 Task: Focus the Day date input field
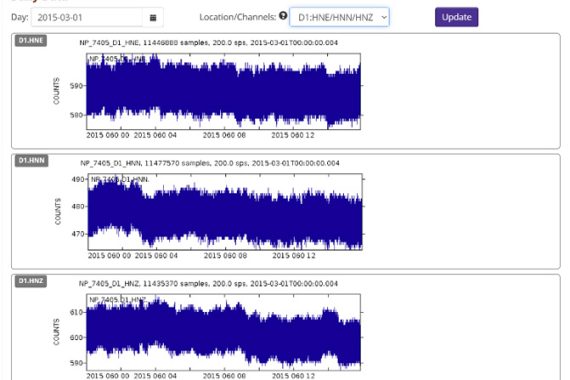[87, 17]
